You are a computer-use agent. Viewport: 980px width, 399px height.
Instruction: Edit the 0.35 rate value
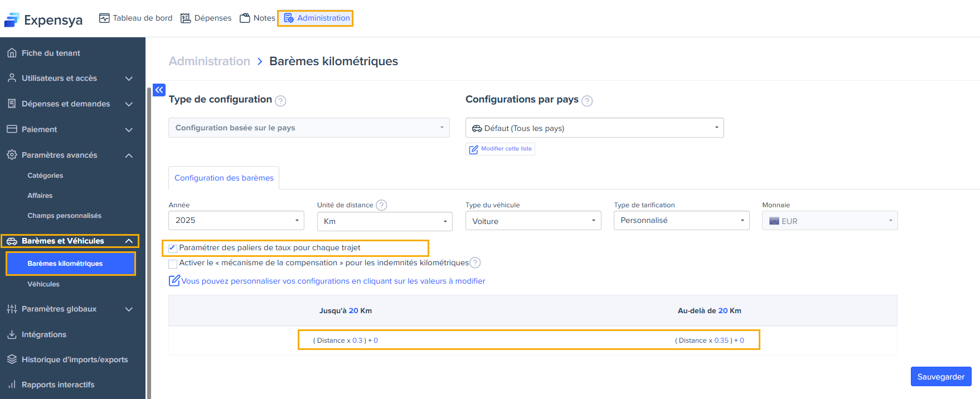(721, 340)
